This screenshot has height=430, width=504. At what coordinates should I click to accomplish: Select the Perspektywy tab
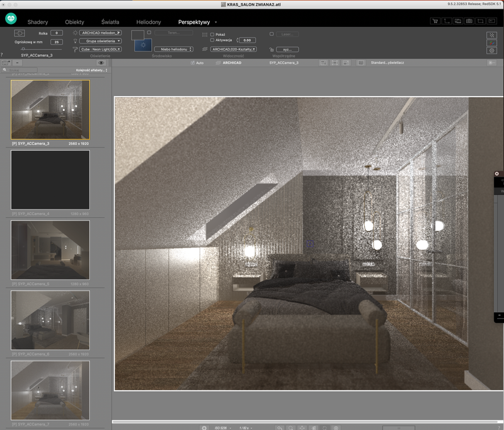click(194, 22)
